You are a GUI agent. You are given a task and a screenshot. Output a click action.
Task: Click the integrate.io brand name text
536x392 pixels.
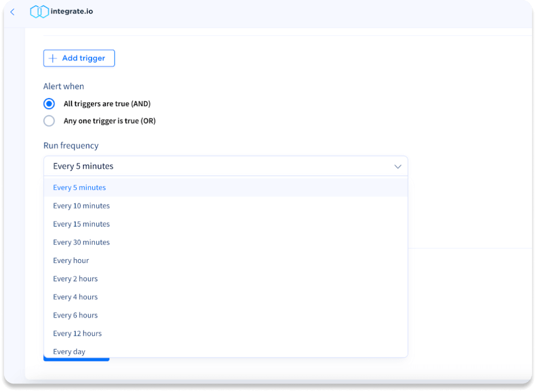[72, 12]
